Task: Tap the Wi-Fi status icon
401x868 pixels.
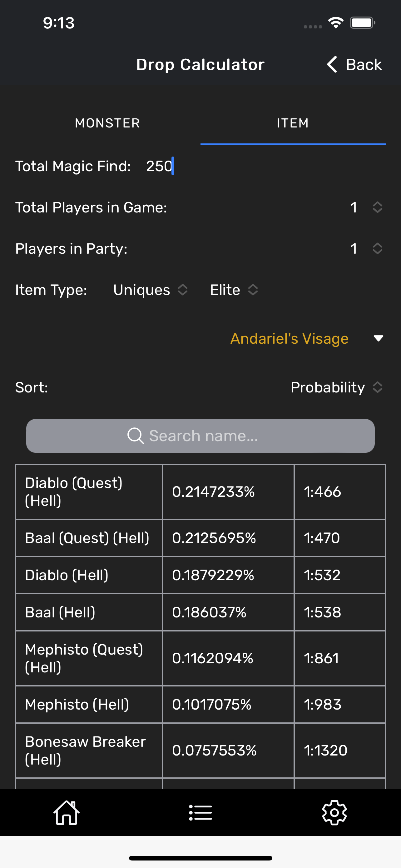Action: tap(335, 23)
